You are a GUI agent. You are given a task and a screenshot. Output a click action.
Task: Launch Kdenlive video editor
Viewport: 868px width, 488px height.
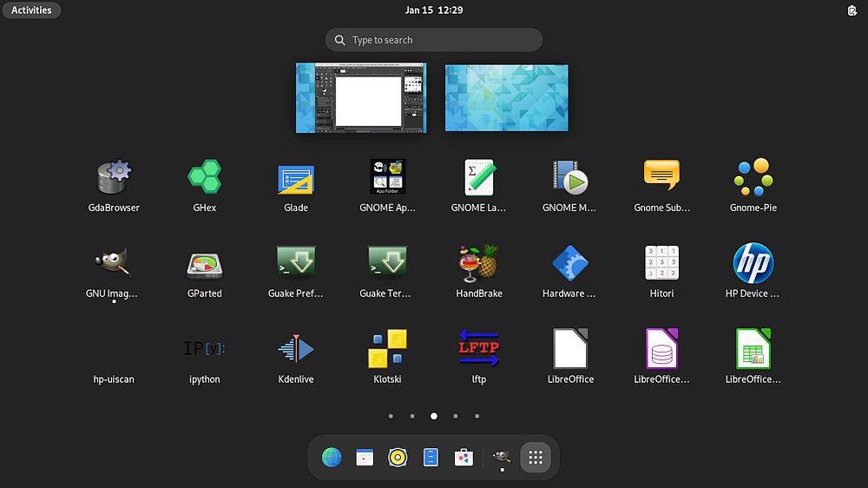point(296,357)
